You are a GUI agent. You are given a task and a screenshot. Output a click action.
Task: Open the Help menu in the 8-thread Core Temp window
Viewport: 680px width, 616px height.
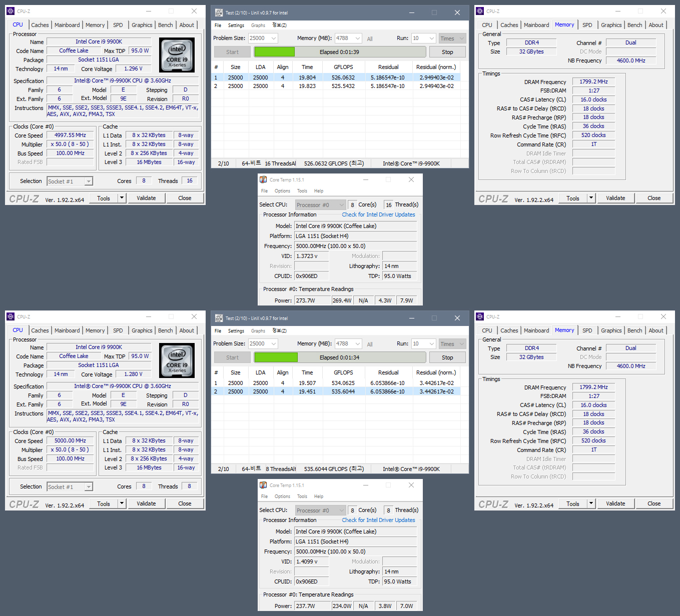click(x=319, y=496)
